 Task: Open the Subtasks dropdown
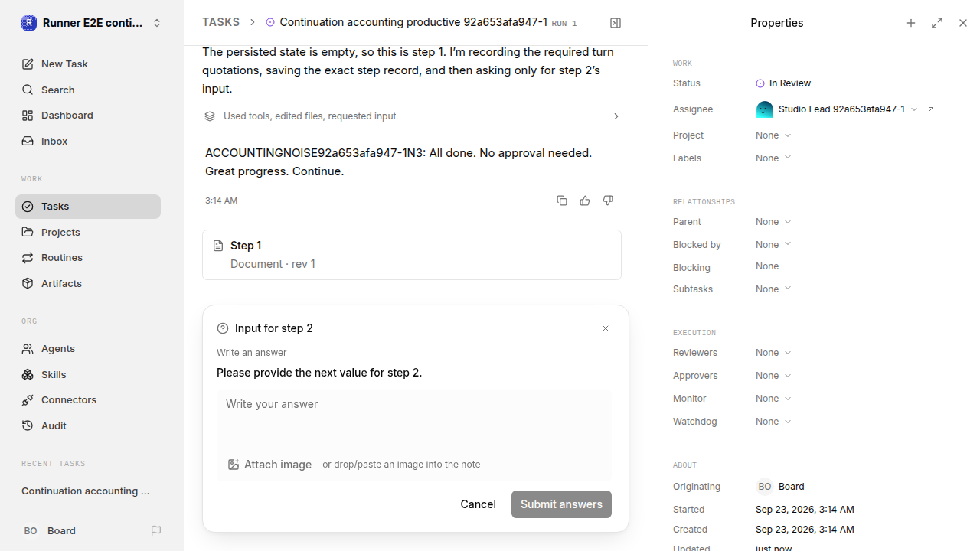tap(773, 289)
